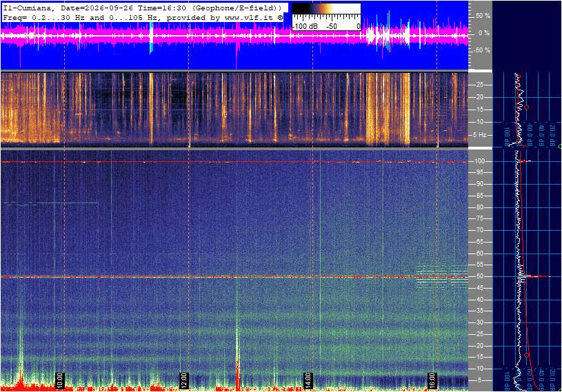Screen dimensions: 562x392
Task: Click the "50 %" amplitude axis label
Action: (x=483, y=16)
